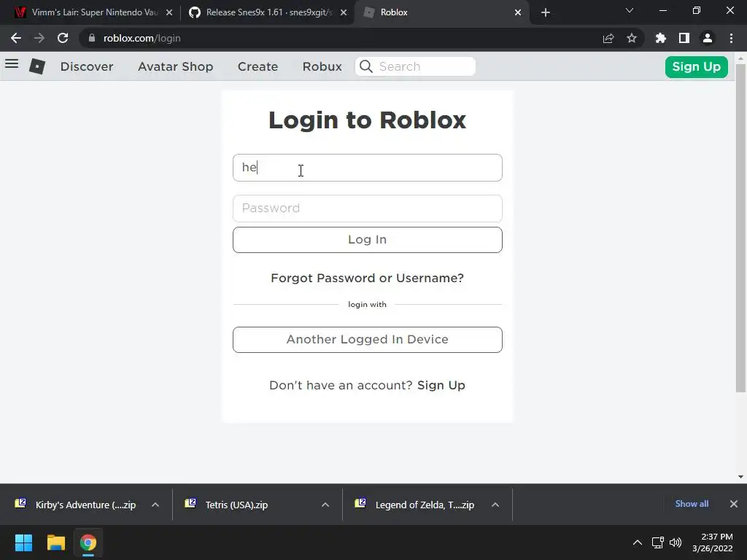
Task: Click the username field containing 'he'
Action: (368, 168)
